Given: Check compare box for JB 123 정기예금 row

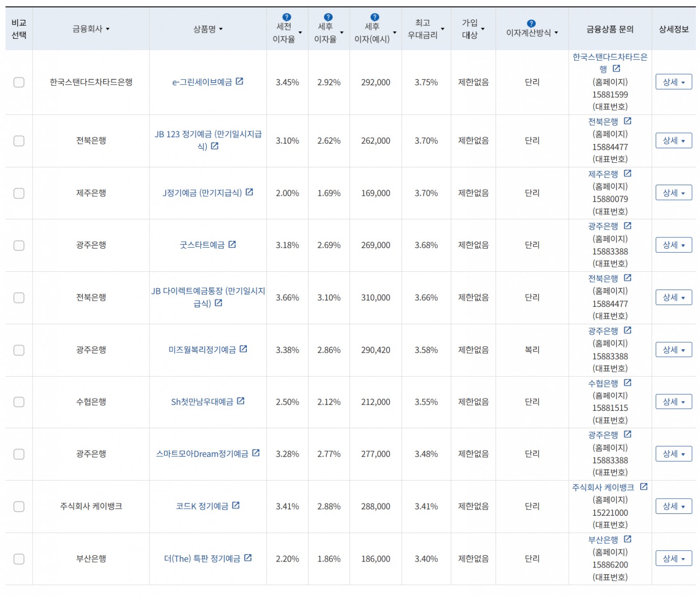Looking at the screenshot, I should [19, 141].
